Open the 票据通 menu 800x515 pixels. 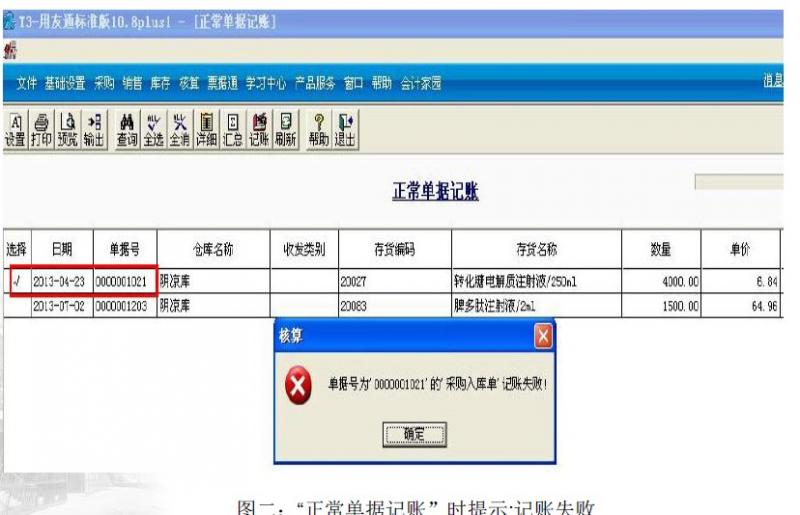pos(222,83)
